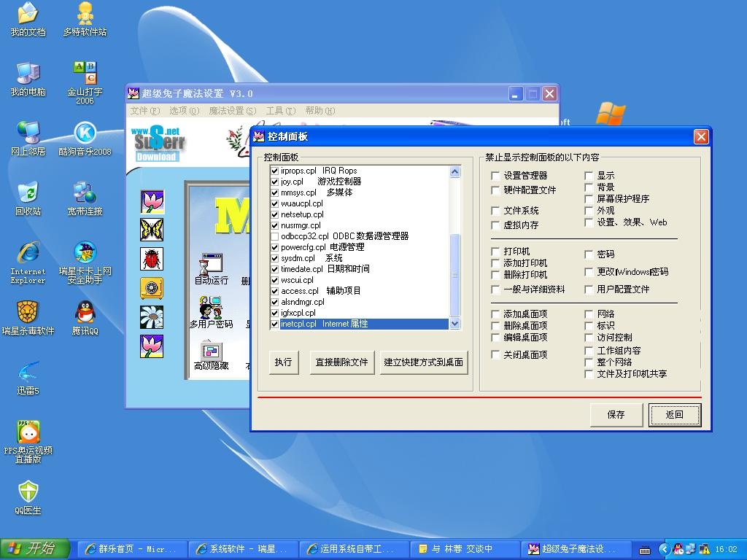Click the 迅雷5 desktop icon
This screenshot has width=747, height=560.
coord(28,378)
